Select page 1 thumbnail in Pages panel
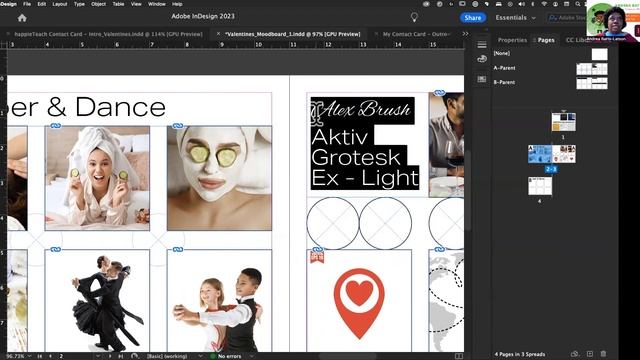The image size is (640, 360). click(x=563, y=122)
